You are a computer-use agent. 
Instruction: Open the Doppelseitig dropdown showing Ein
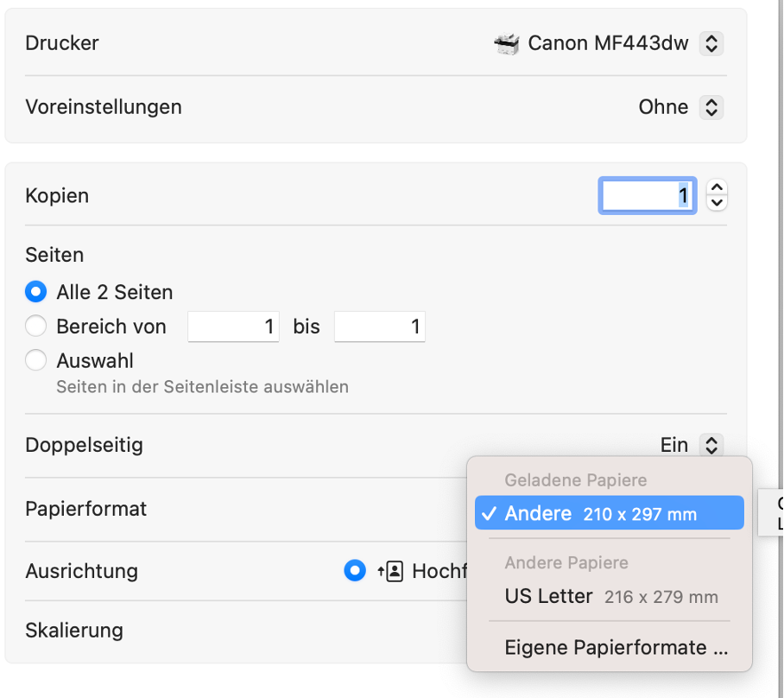point(711,445)
